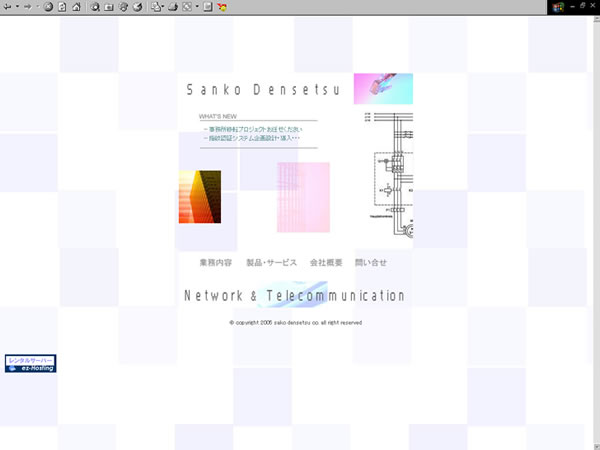The width and height of the screenshot is (600, 450).
Task: Reload the page with the Refresh icon
Action: [62, 7]
